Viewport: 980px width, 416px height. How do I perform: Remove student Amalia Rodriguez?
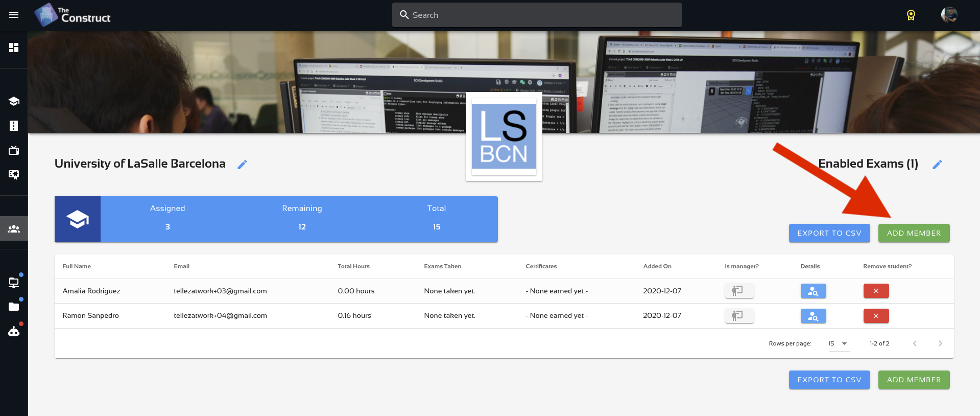tap(876, 291)
